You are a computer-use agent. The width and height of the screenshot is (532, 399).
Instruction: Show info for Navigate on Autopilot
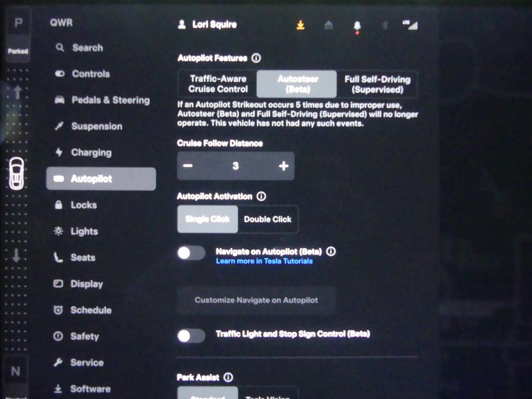click(x=331, y=252)
